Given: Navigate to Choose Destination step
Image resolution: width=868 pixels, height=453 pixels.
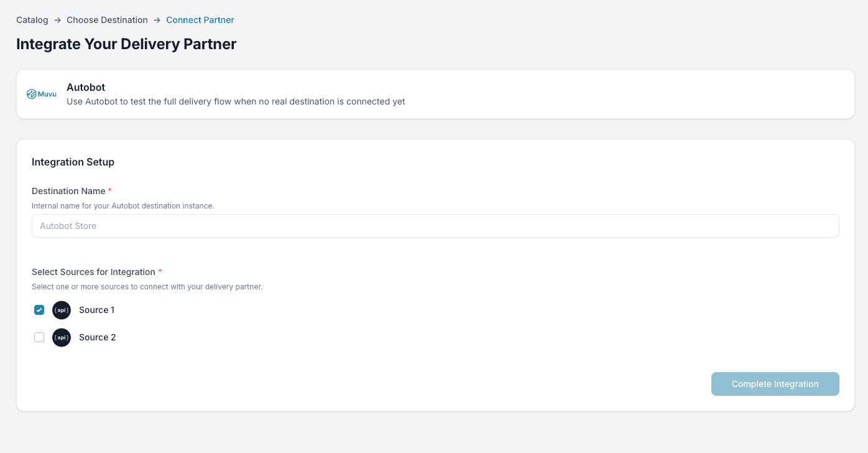Looking at the screenshot, I should point(107,19).
